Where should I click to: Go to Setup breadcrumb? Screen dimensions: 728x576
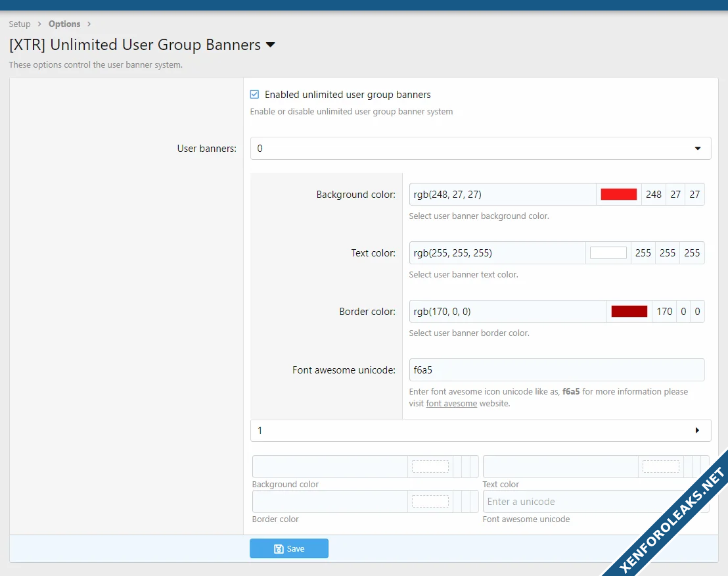point(20,24)
